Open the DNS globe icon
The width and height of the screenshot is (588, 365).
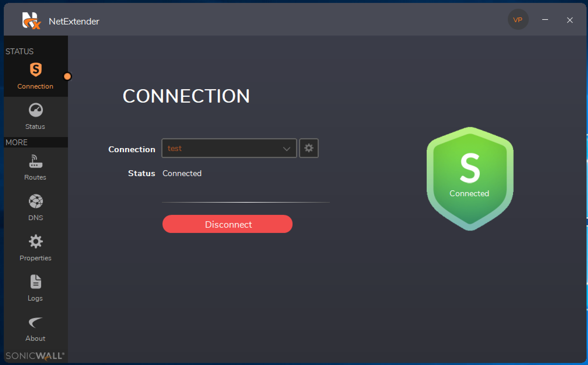tap(36, 201)
